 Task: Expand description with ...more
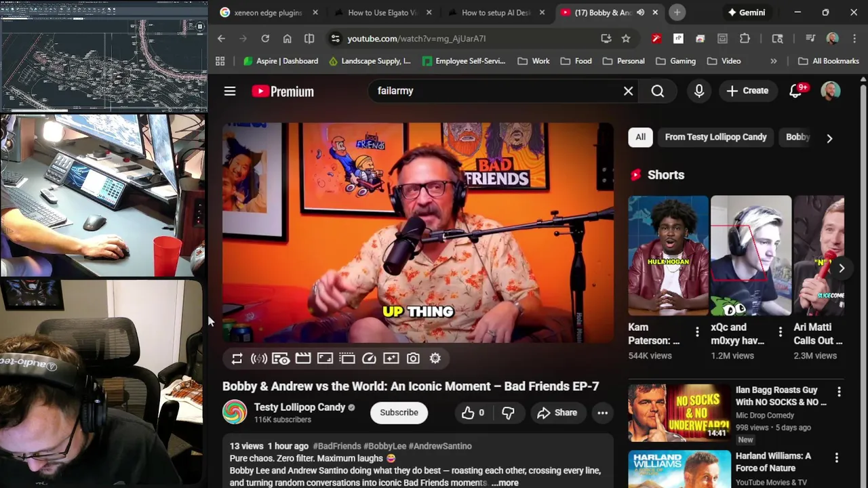pos(505,483)
